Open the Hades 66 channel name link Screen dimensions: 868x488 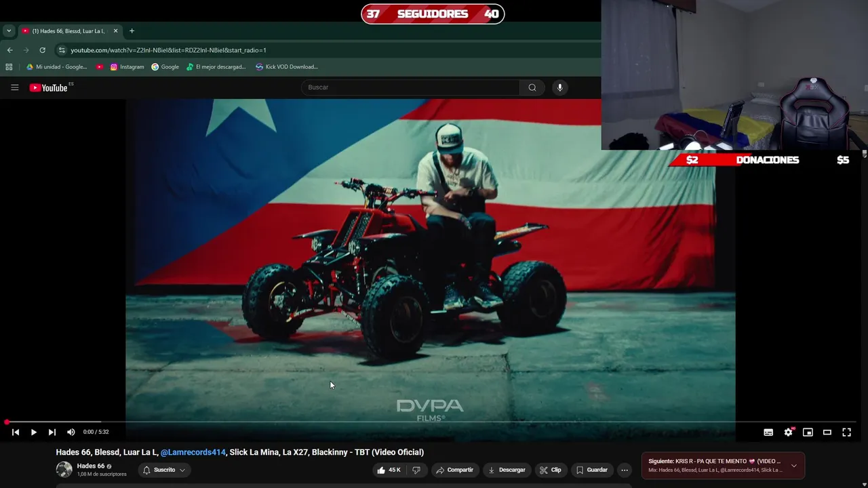91,466
